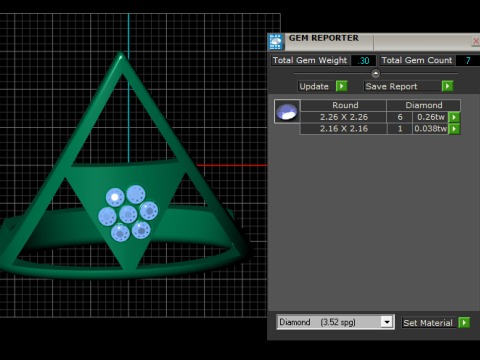Click the green arrow on the 0.038tw row
Viewport: 480px width, 360px height.
454,129
